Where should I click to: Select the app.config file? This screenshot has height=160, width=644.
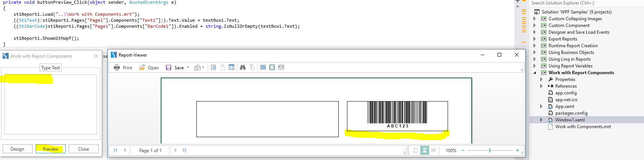(566, 93)
